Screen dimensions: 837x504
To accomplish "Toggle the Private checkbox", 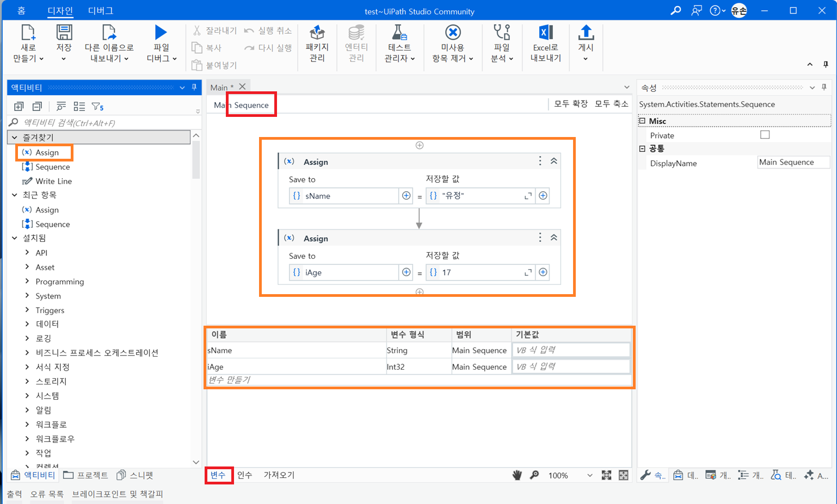I will point(765,135).
